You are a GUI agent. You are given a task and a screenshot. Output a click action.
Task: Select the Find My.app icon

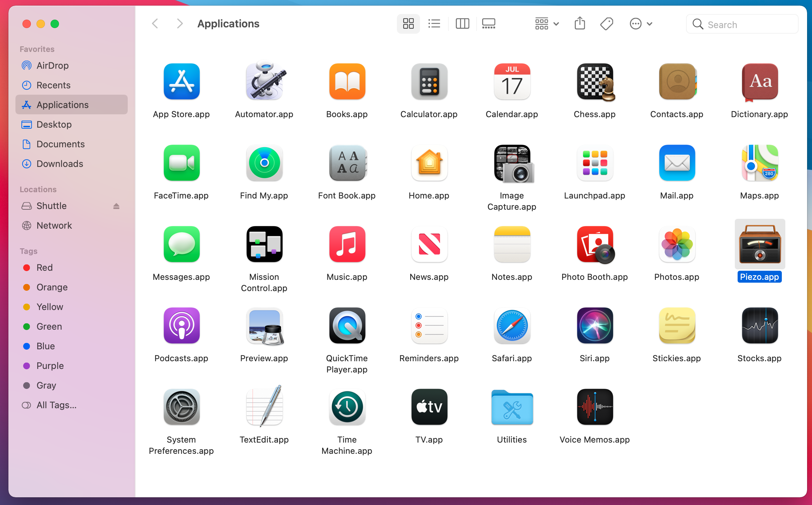click(264, 163)
